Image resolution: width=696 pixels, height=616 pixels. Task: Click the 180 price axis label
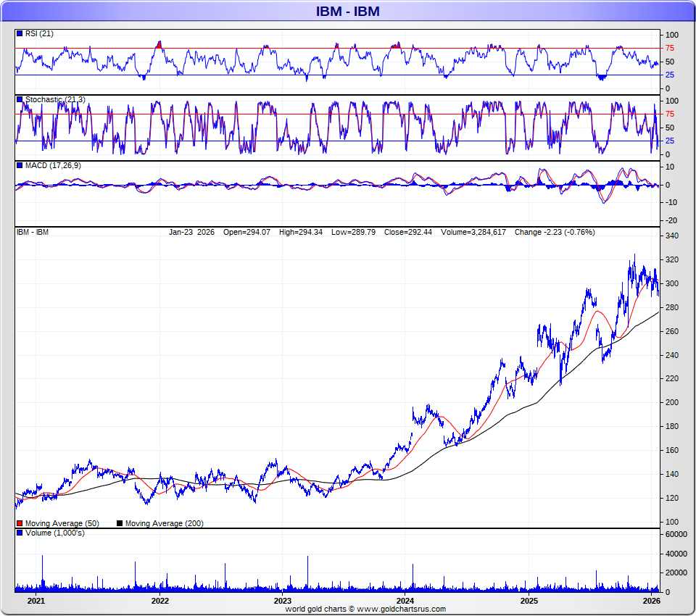click(x=672, y=427)
